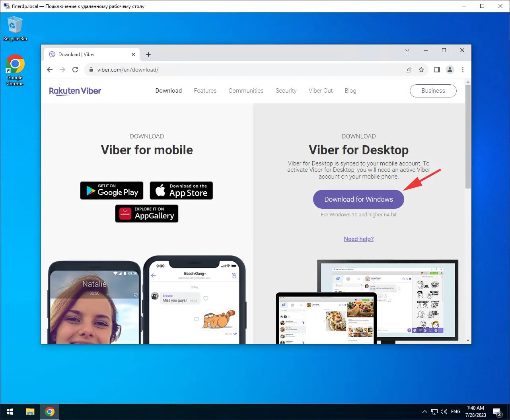Screen dimensions: 510x420
Task: Click the Business button
Action: [433, 91]
